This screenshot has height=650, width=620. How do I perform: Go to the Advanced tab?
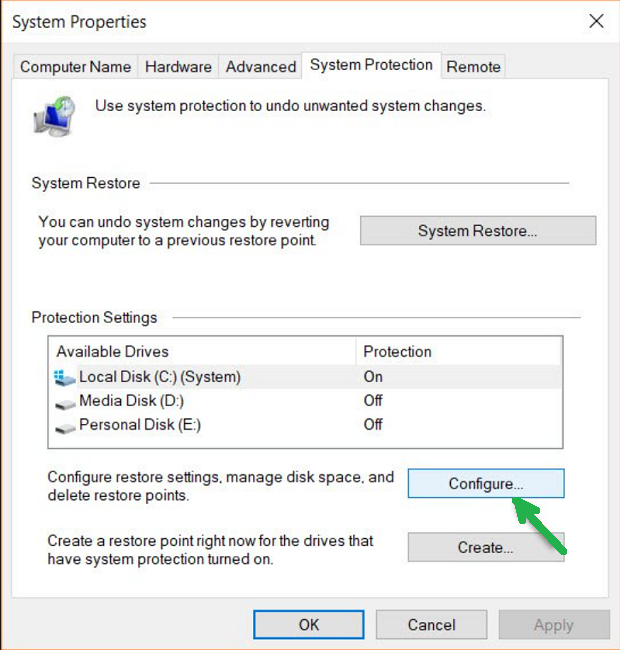260,67
